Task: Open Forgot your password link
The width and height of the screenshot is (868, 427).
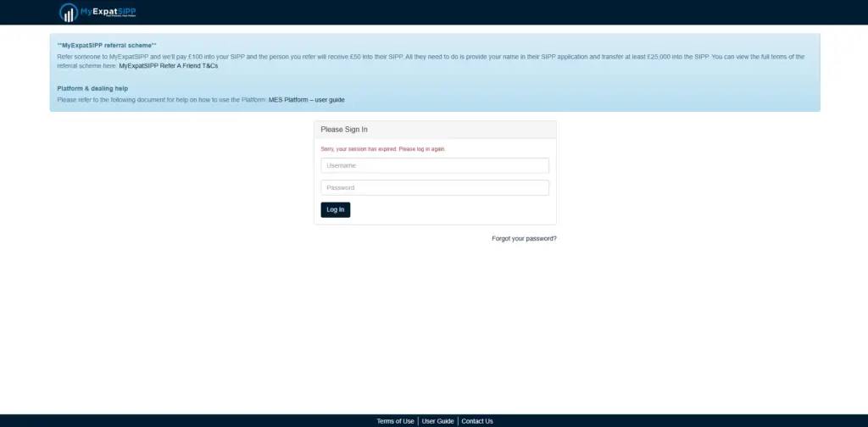Action: point(524,239)
